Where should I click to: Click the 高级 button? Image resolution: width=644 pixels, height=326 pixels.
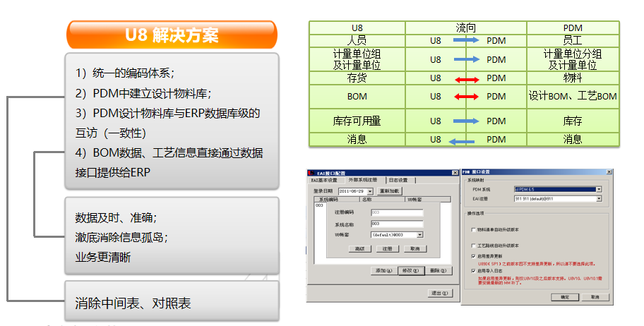pos(360,249)
